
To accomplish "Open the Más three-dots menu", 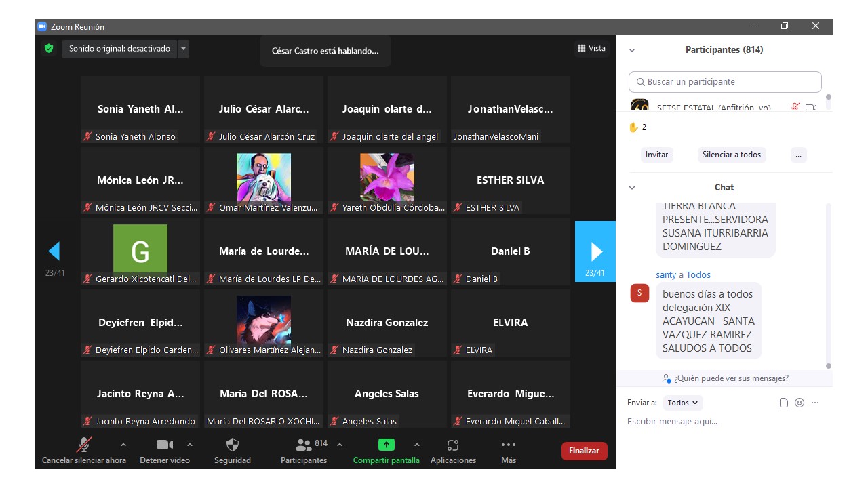I will click(x=508, y=445).
